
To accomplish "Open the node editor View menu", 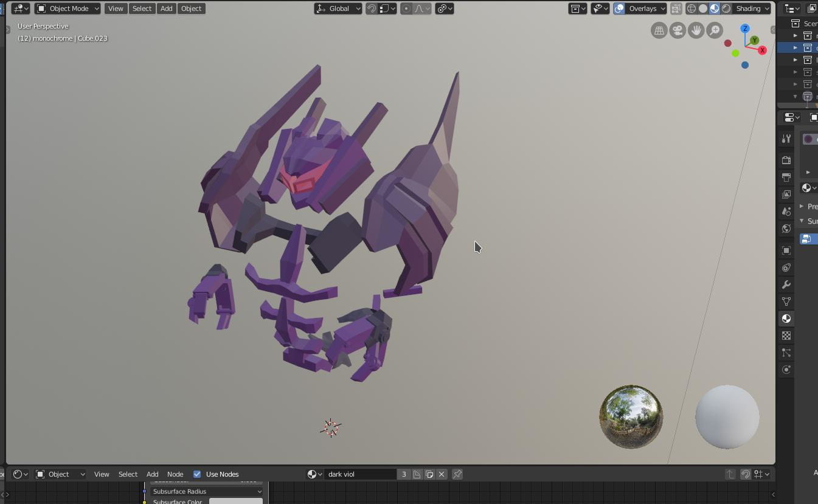I will [x=102, y=474].
